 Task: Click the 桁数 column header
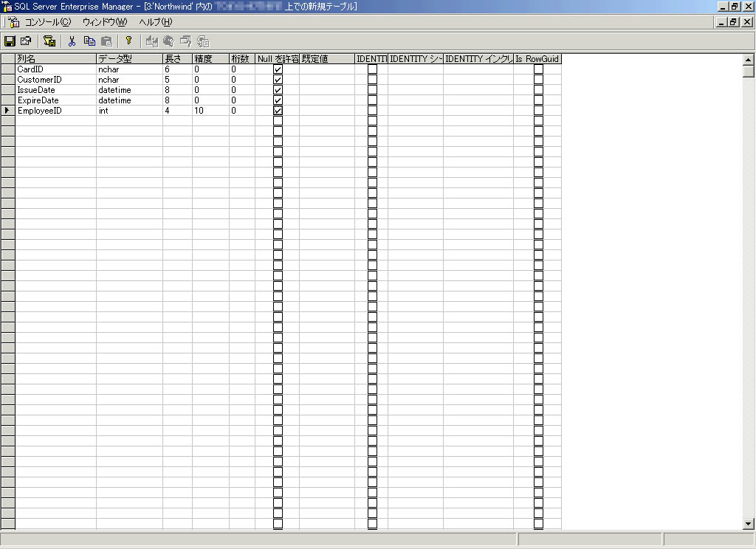pyautogui.click(x=242, y=59)
